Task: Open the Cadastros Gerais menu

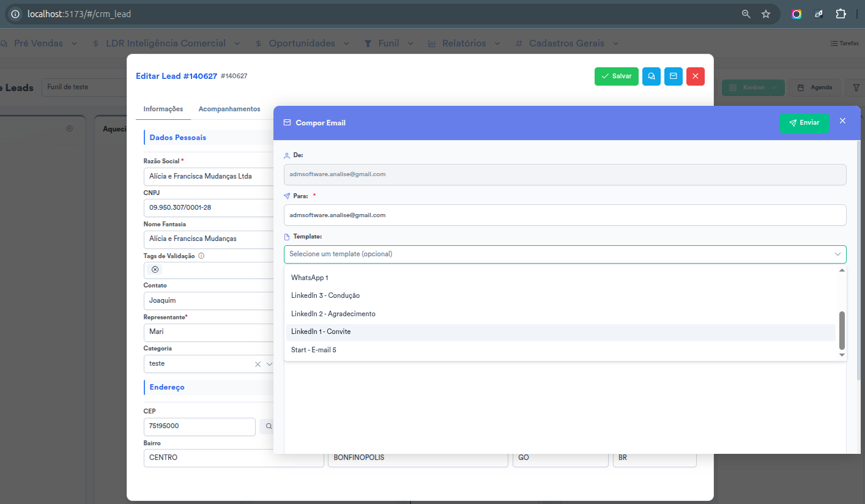Action: click(567, 43)
